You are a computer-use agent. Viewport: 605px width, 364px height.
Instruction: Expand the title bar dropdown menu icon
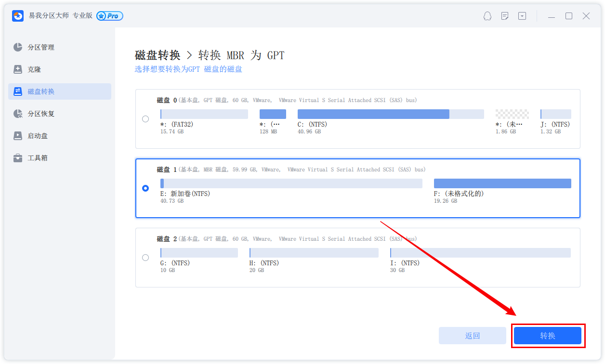pyautogui.click(x=522, y=16)
